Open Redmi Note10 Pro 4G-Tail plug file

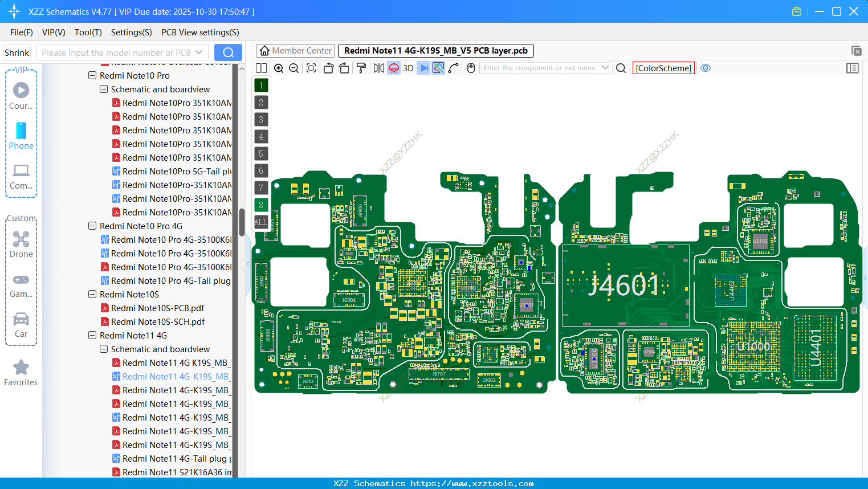(170, 280)
